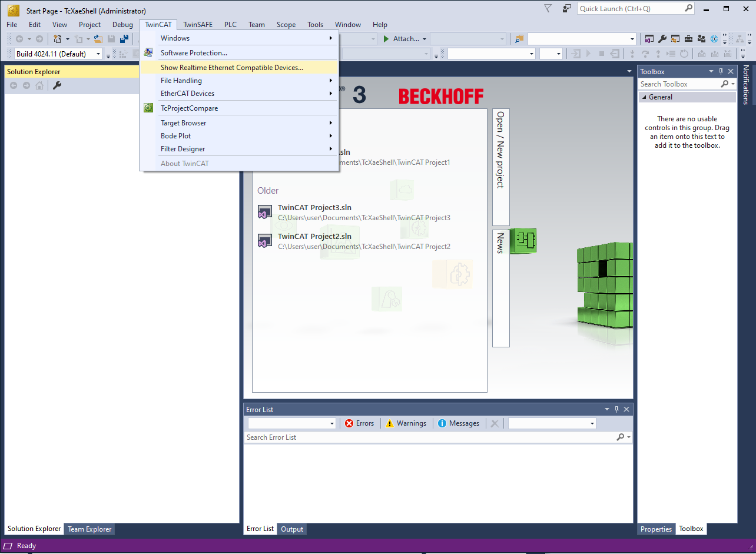756x554 pixels.
Task: Click Home icon in Solution Explorer toolbar
Action: (x=39, y=85)
